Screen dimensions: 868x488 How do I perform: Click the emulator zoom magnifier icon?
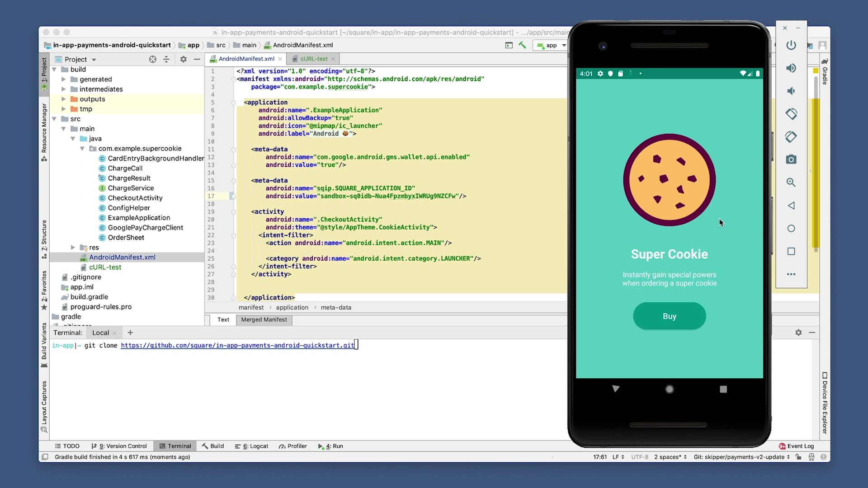[791, 183]
